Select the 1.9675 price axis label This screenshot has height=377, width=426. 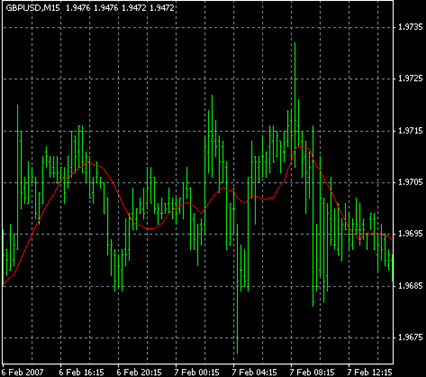click(x=411, y=337)
